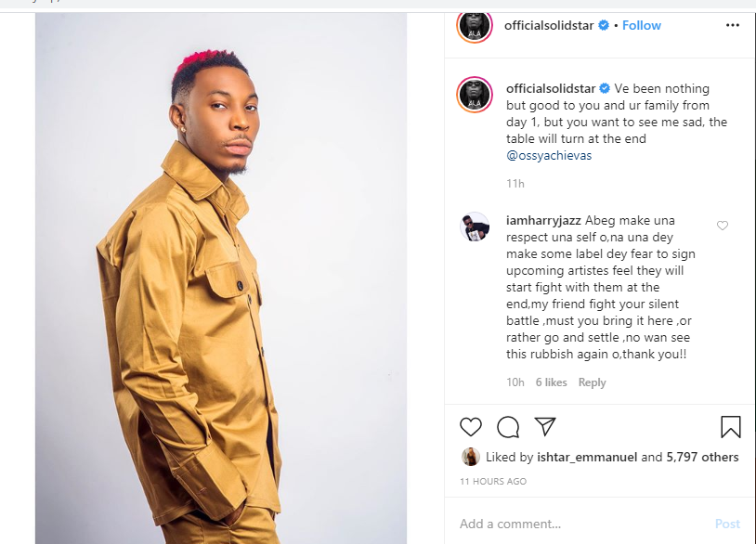Open the three-dots more options menu
This screenshot has width=756, height=544.
tap(733, 26)
